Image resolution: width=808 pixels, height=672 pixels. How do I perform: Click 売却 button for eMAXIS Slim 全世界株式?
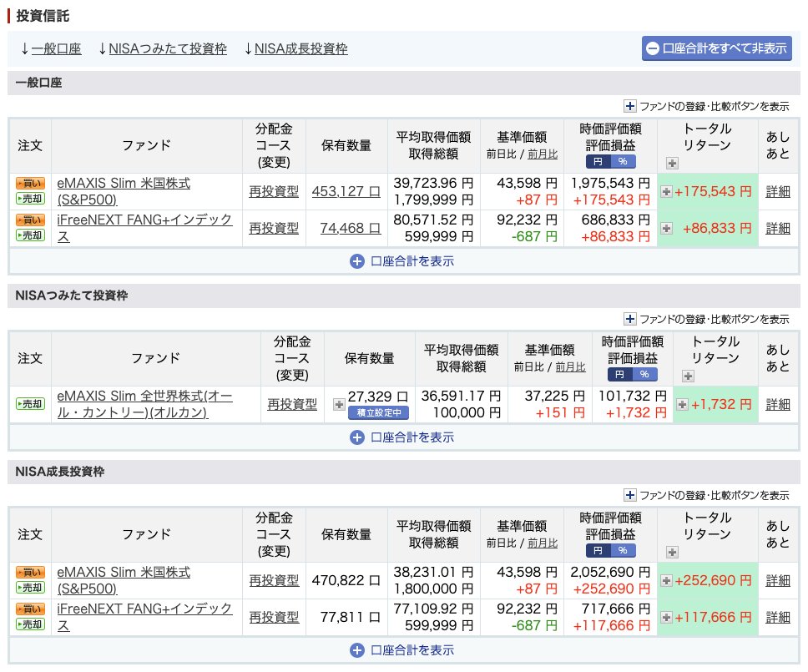pos(30,404)
